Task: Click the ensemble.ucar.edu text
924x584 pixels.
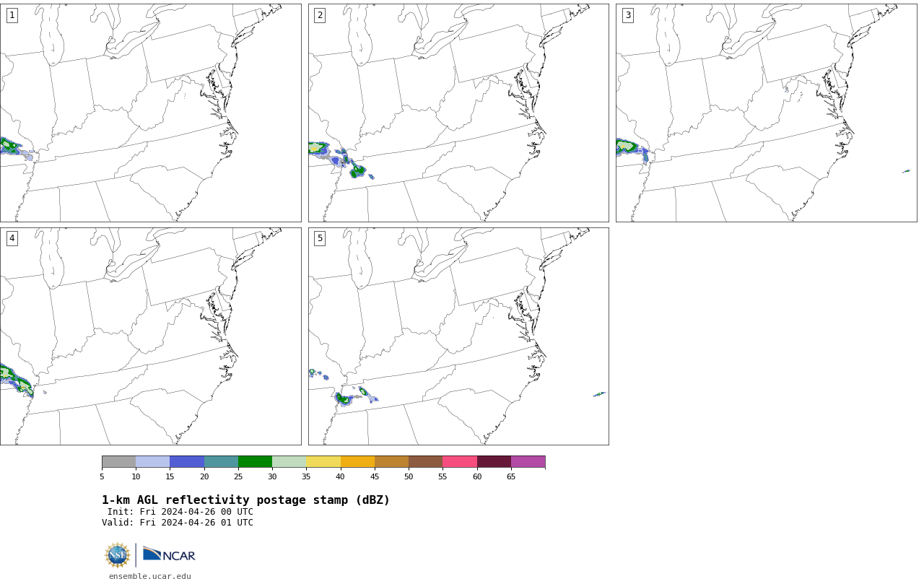Action: [x=150, y=576]
